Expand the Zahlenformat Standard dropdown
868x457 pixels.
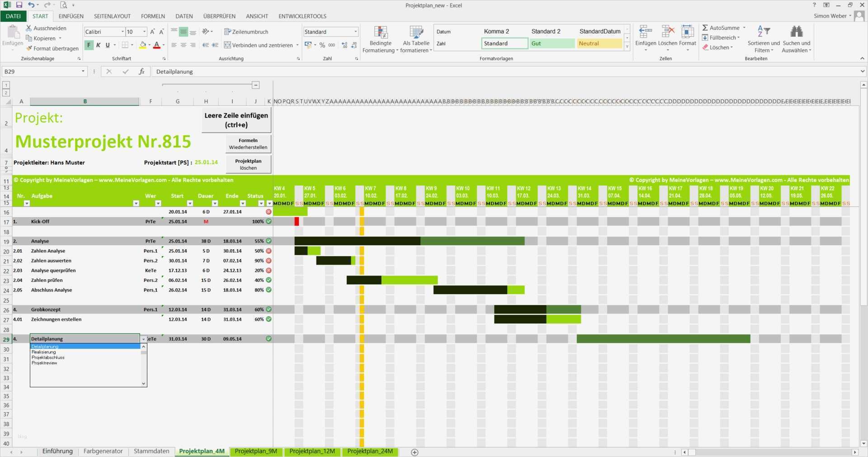point(354,32)
